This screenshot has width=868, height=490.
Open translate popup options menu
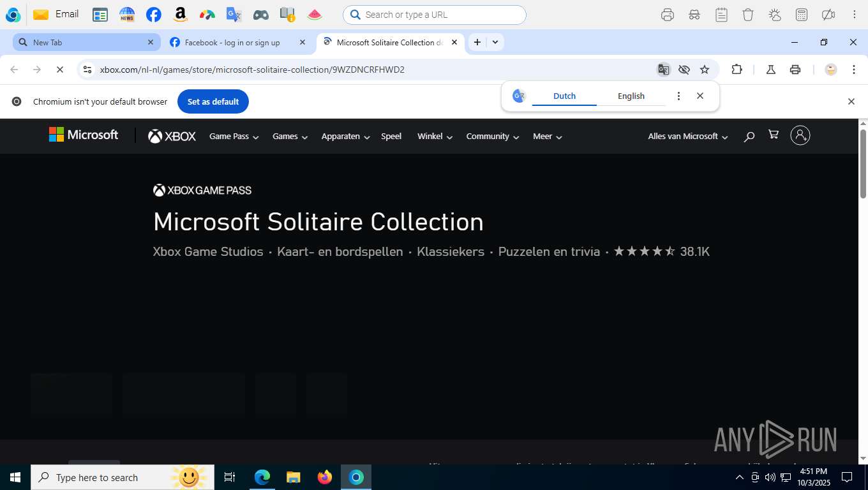pyautogui.click(x=678, y=96)
